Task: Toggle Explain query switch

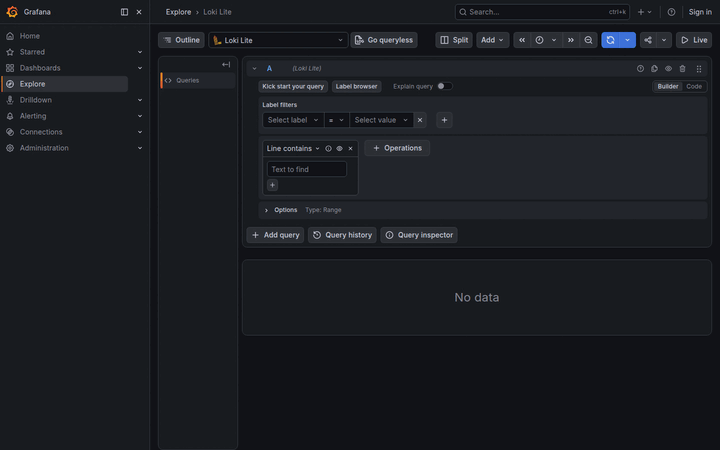Action: pyautogui.click(x=445, y=86)
